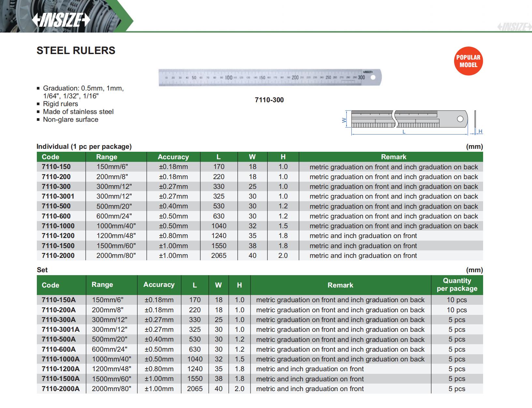532x408 pixels.
Task: Click the 10 pcs quantity for 7110-150A
Action: 457,300
